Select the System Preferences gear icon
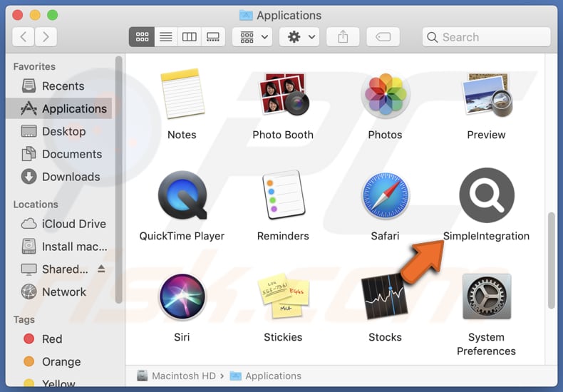 pos(487,296)
